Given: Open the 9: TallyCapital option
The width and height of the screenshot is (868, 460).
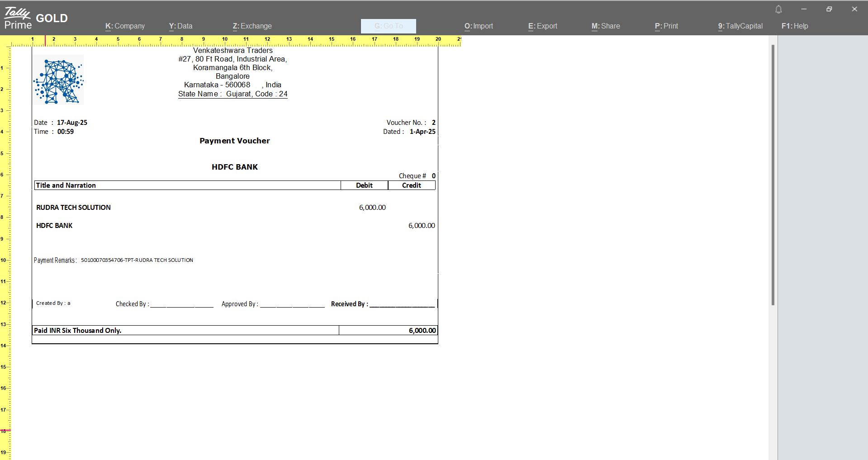Looking at the screenshot, I should tap(740, 26).
